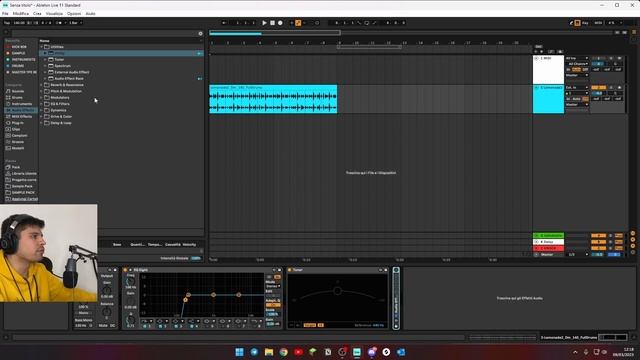This screenshot has height=360, width=640.
Task: Open the Opzioni menu
Action: [x=74, y=13]
